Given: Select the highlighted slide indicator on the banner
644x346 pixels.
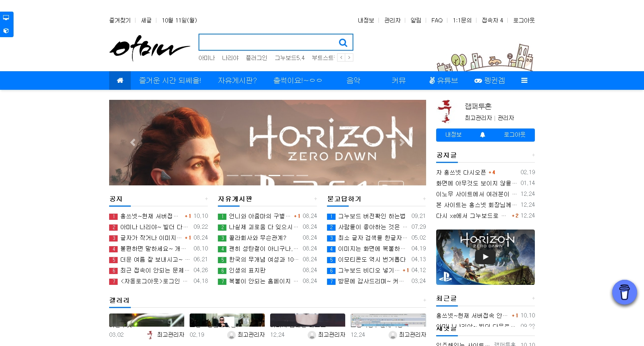Looking at the screenshot, I should click(x=274, y=175).
